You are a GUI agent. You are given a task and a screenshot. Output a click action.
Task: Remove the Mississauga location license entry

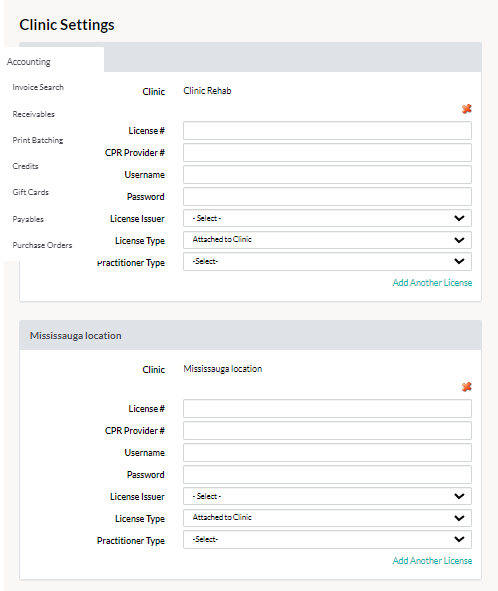pos(467,387)
